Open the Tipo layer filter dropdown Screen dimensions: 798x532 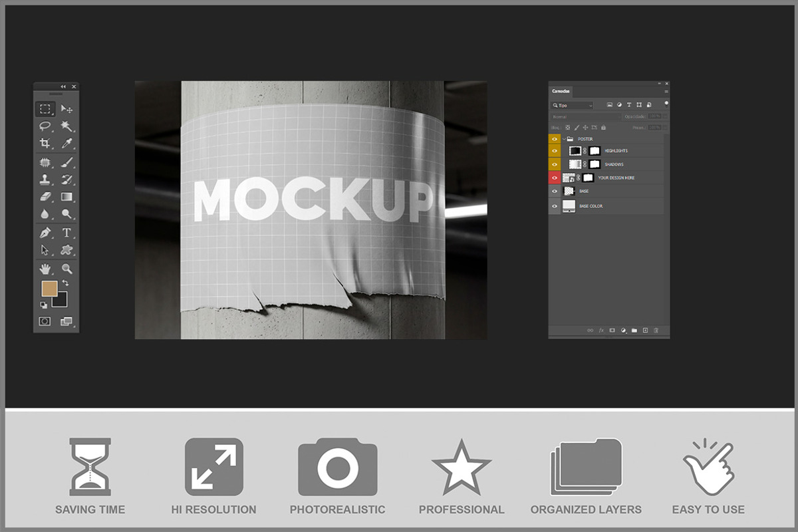click(573, 105)
